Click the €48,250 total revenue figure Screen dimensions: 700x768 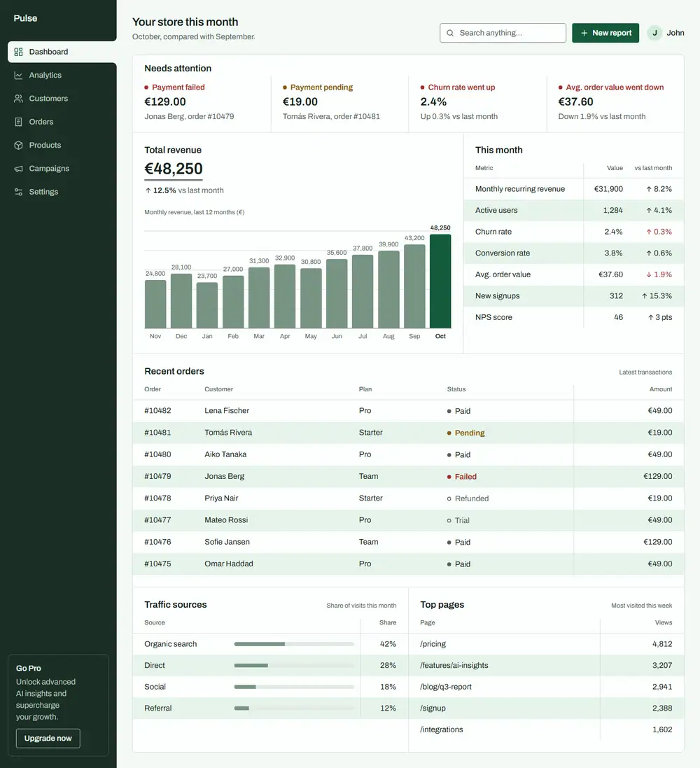(x=174, y=169)
